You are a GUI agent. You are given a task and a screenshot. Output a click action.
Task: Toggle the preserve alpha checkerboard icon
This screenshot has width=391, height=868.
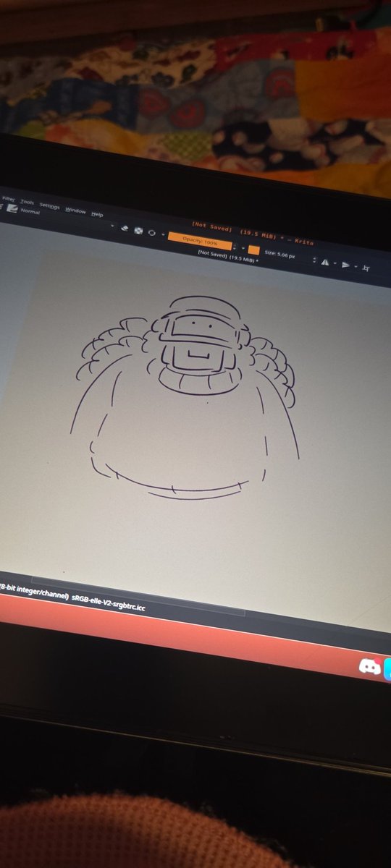[x=138, y=231]
